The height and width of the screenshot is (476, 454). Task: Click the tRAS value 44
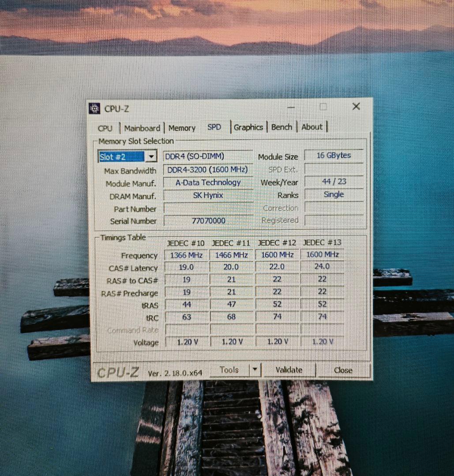coord(186,305)
